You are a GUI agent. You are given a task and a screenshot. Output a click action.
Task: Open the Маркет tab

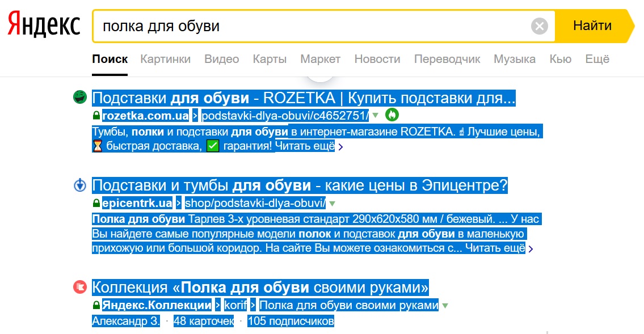(320, 59)
